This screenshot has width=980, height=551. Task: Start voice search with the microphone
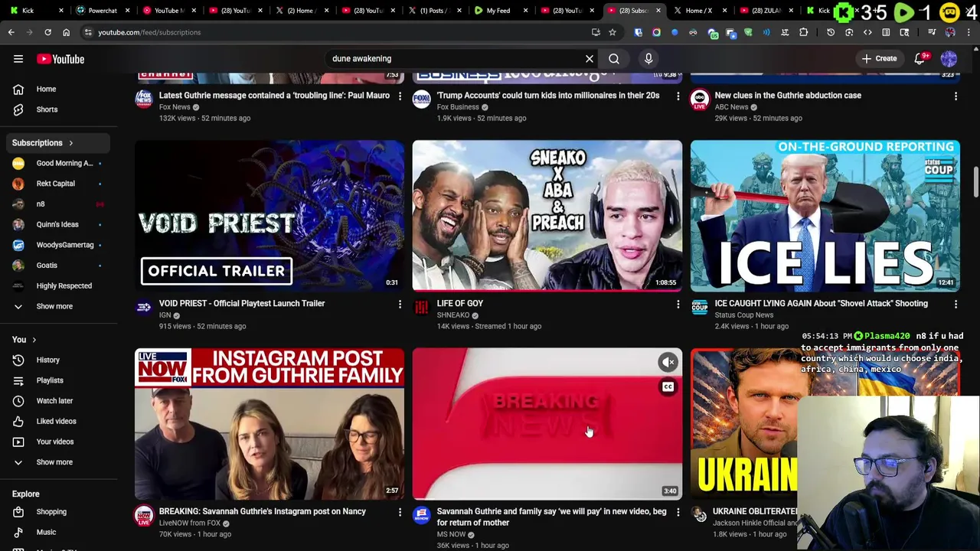pos(648,59)
